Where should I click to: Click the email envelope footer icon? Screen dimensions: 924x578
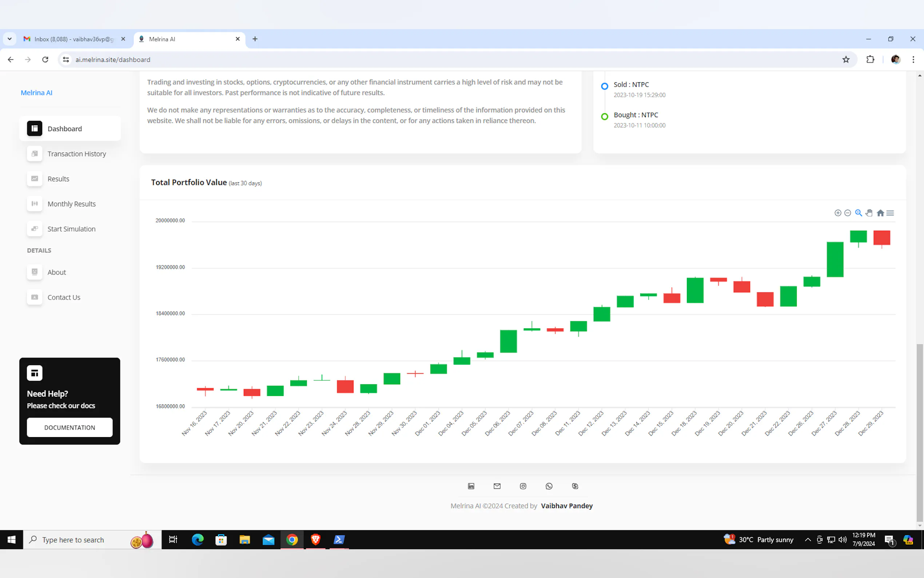(497, 486)
